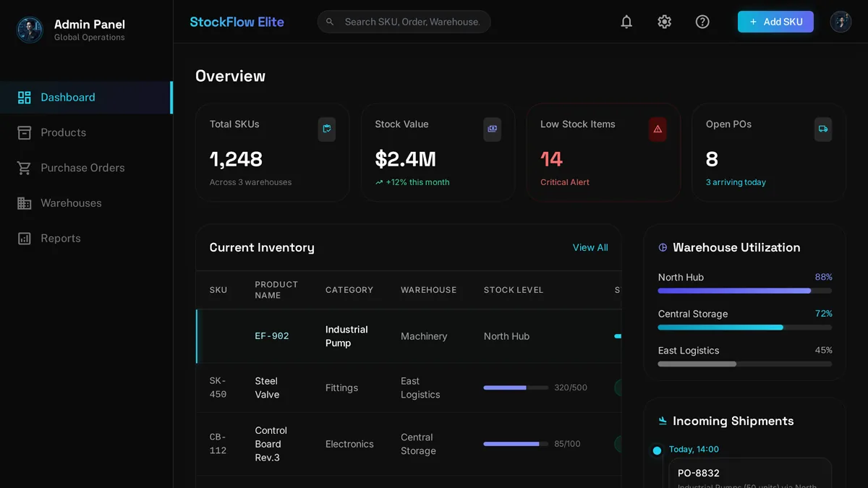Click the Steel Valve product name
The height and width of the screenshot is (488, 868).
pyautogui.click(x=267, y=388)
